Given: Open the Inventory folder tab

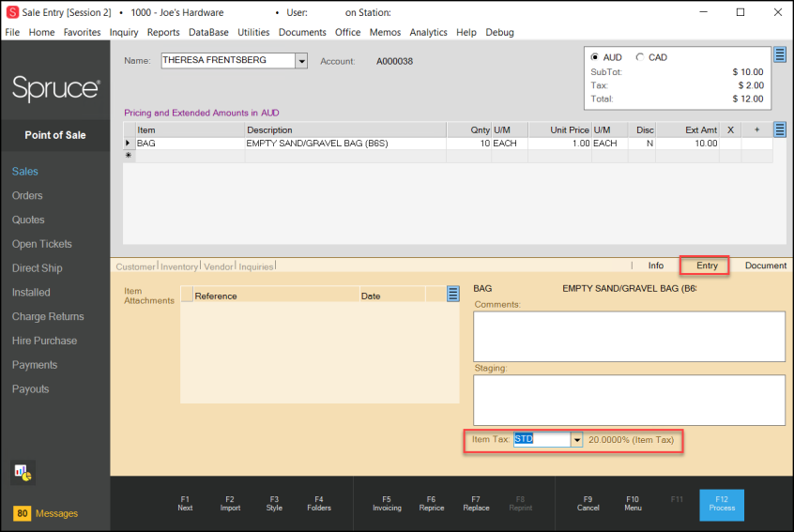Looking at the screenshot, I should pyautogui.click(x=179, y=266).
